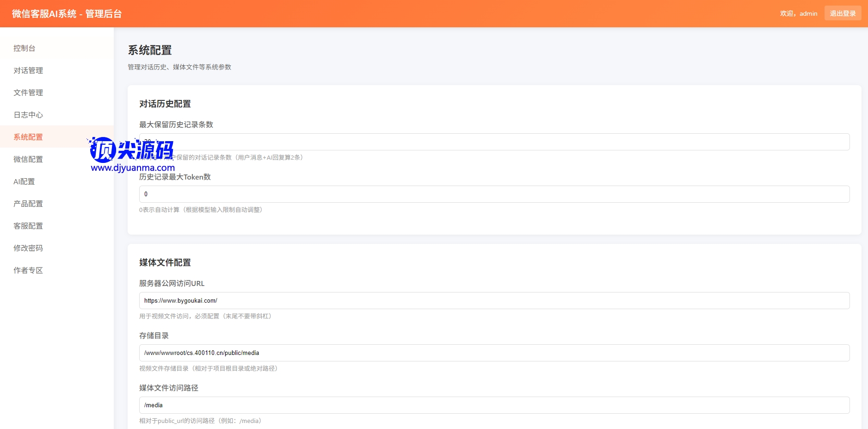Focus the 存储目录 path input
Viewport: 868px width, 429px height.
pyautogui.click(x=494, y=353)
